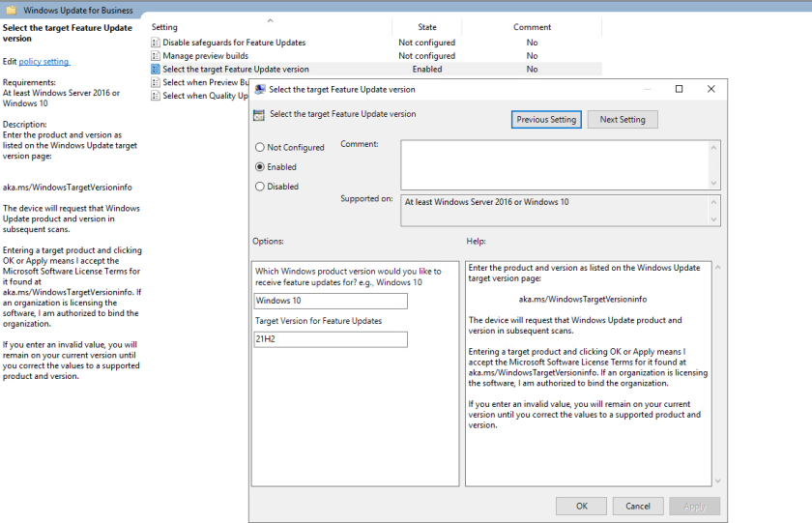Click the selected target Feature Update policy icon in the list
Viewport: 812px width, 523px height.
[x=156, y=70]
